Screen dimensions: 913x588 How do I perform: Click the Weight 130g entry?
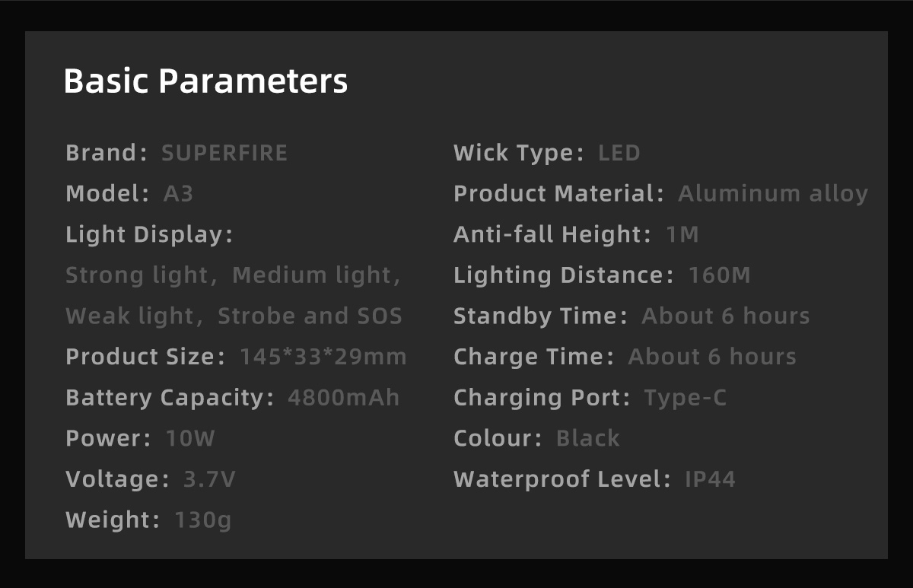pos(148,521)
